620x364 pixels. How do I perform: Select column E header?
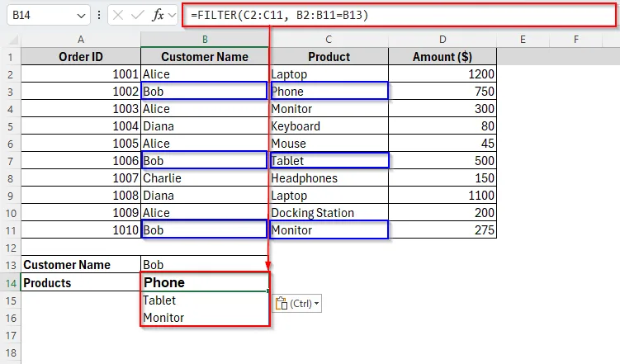coord(523,40)
